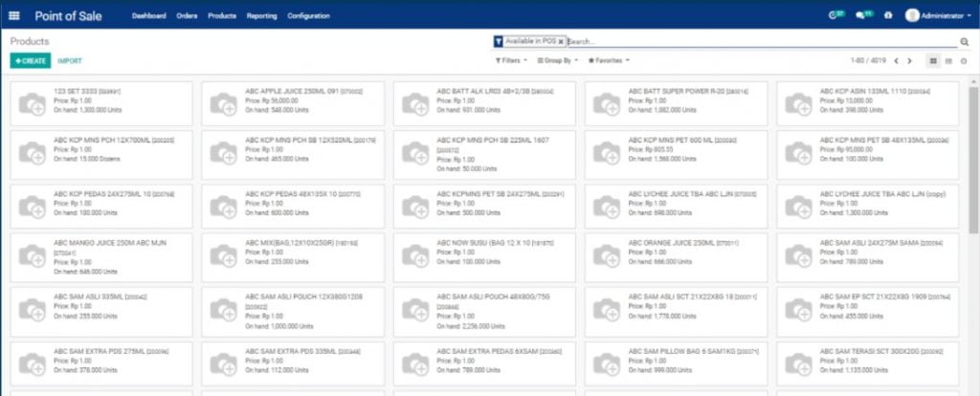Image resolution: width=980 pixels, height=396 pixels.
Task: Switch to list view
Action: (x=948, y=60)
